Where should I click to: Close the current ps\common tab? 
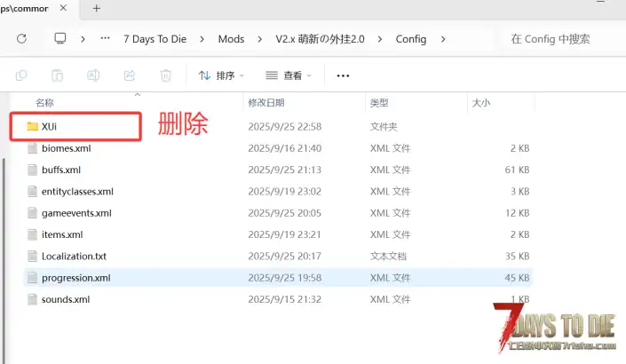coord(63,8)
